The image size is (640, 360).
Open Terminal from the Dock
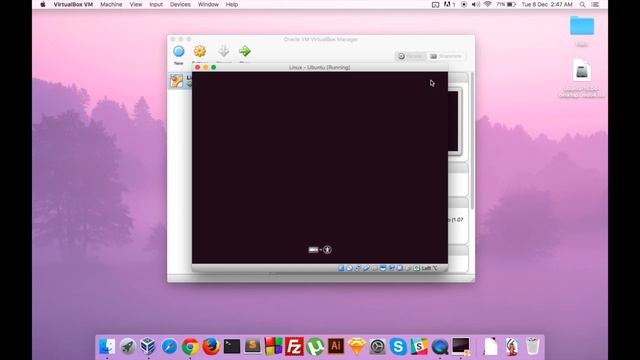click(232, 347)
